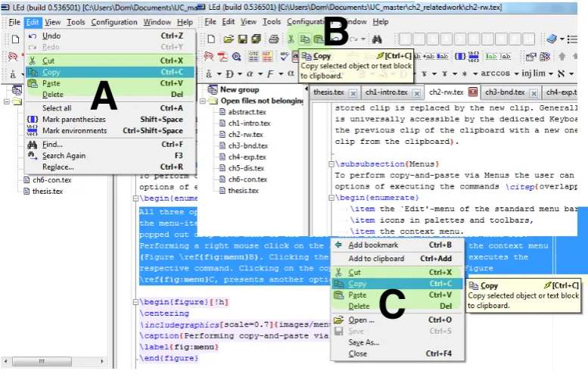The image size is (588, 374).
Task: Open the å accents symbol dropdown
Action: click(x=219, y=74)
